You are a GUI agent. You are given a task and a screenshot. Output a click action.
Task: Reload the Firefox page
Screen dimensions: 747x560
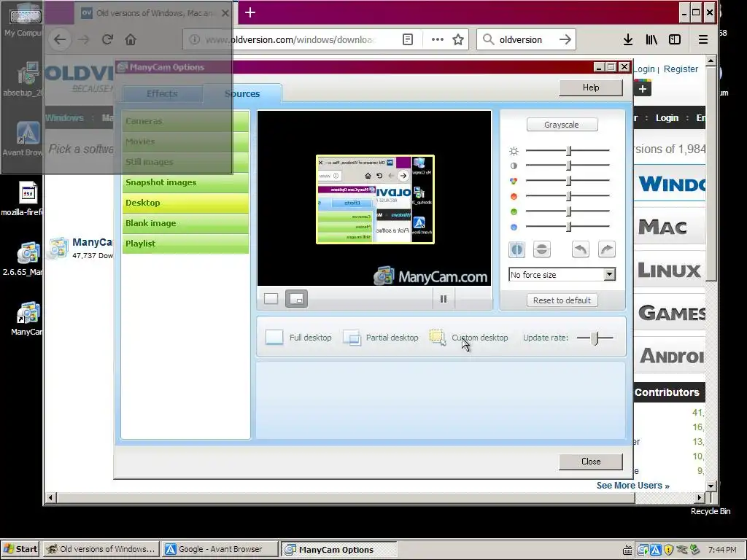pos(107,39)
